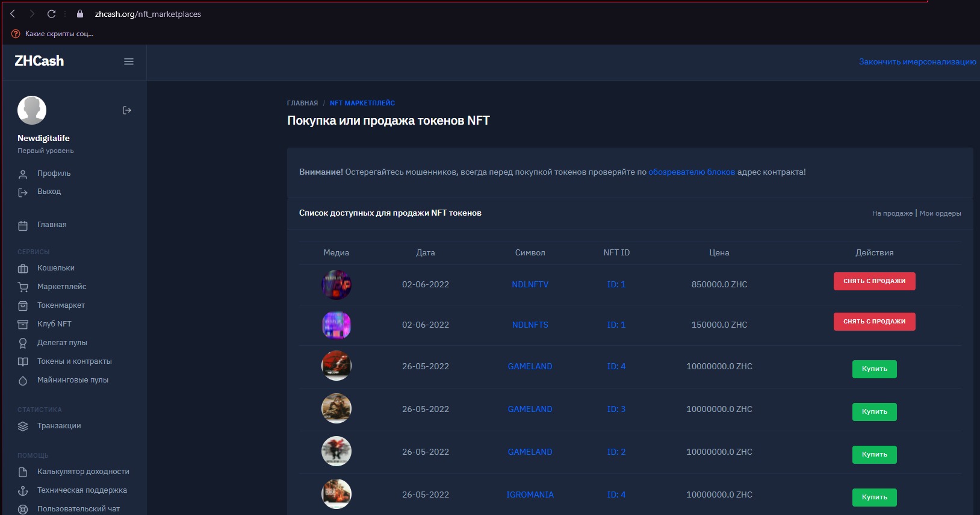Reload the page in browser
This screenshot has width=980, height=515.
click(52, 14)
